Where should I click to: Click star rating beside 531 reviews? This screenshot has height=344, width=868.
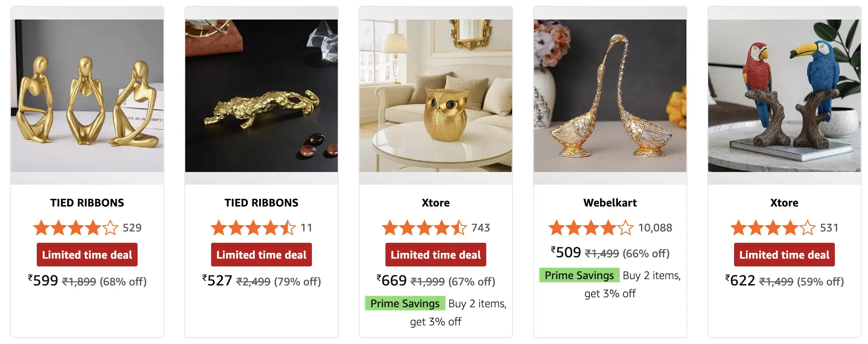(x=773, y=227)
